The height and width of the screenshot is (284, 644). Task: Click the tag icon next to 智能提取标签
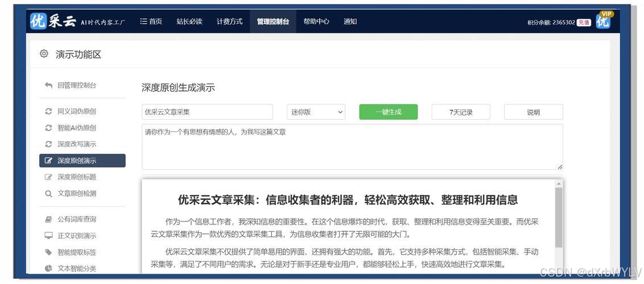tap(48, 252)
